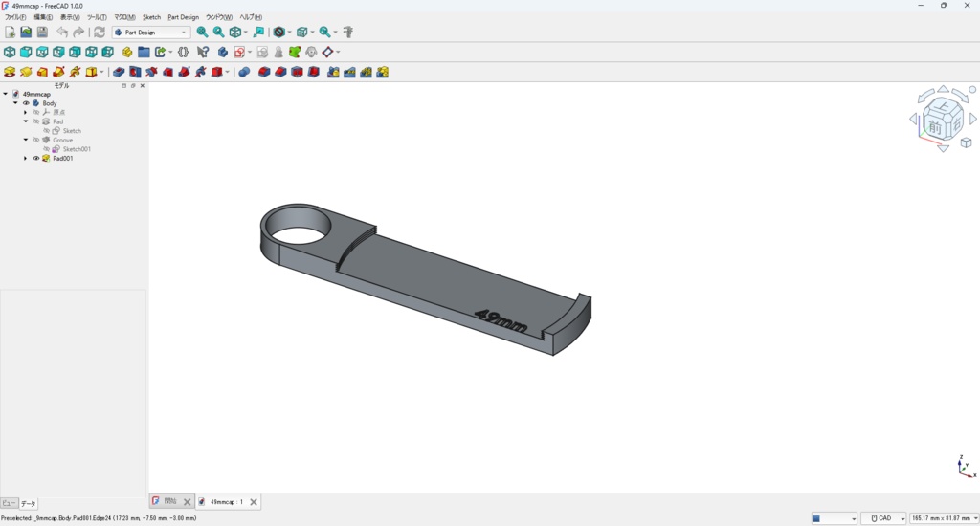The height and width of the screenshot is (526, 980).
Task: Set the isometric view
Action: click(x=10, y=52)
